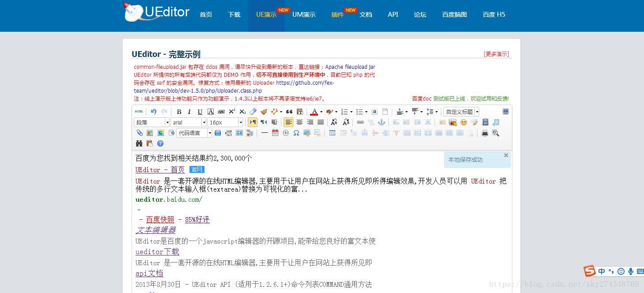644x293 pixels.
Task: Open the 自定义标题 custom title dropdown
Action: tap(462, 112)
